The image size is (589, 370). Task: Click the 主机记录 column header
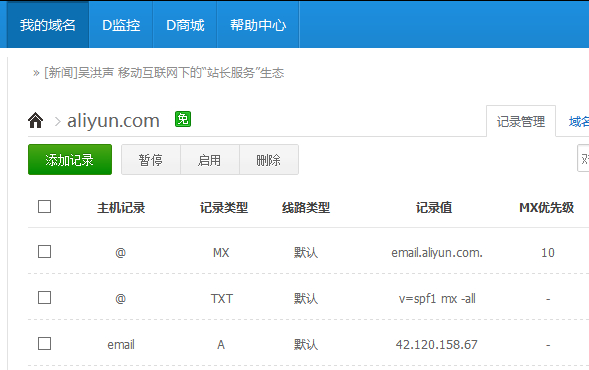(121, 207)
